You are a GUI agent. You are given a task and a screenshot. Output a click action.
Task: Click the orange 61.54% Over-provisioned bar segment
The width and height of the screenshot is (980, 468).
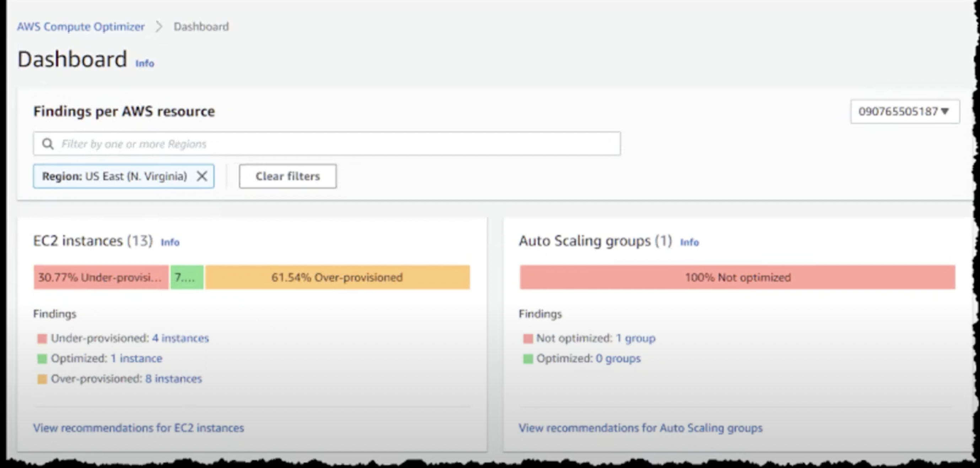point(337,277)
